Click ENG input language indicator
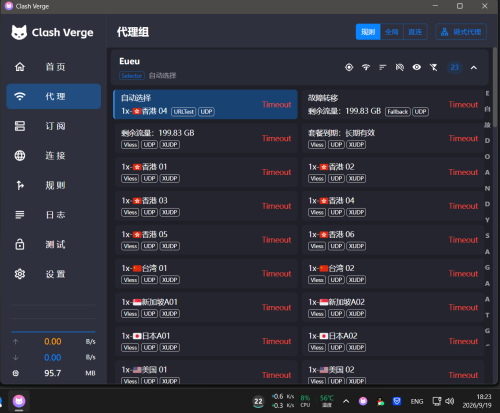 point(417,401)
